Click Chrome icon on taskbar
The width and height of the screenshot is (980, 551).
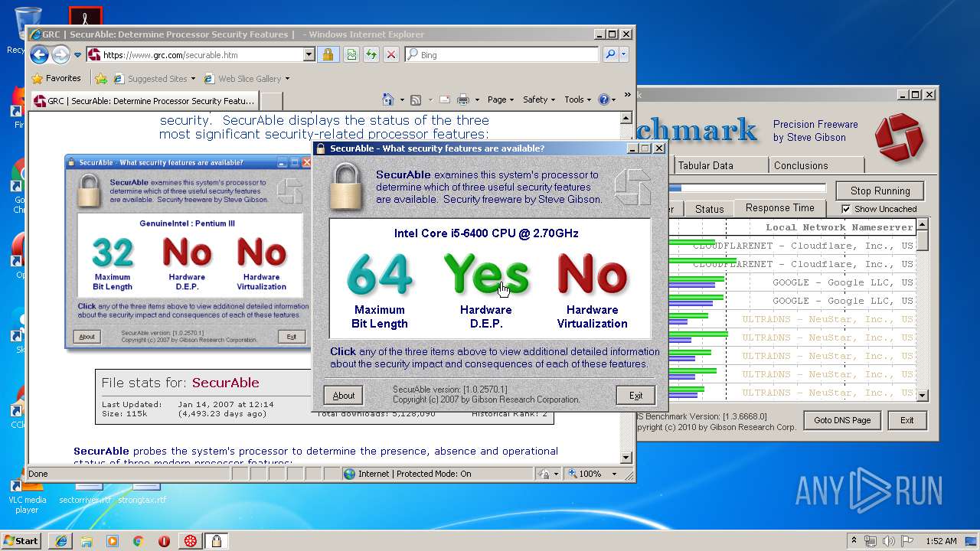139,541
